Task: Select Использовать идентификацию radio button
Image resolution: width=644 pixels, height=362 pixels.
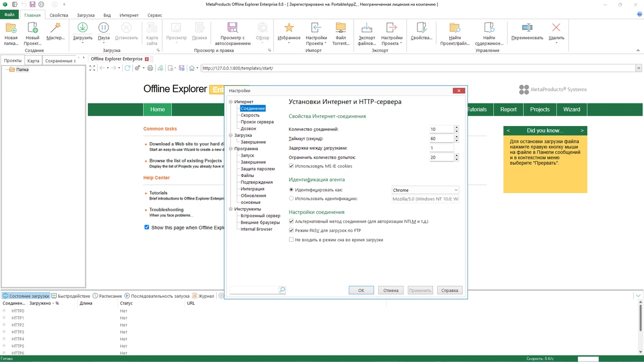Action: point(291,198)
